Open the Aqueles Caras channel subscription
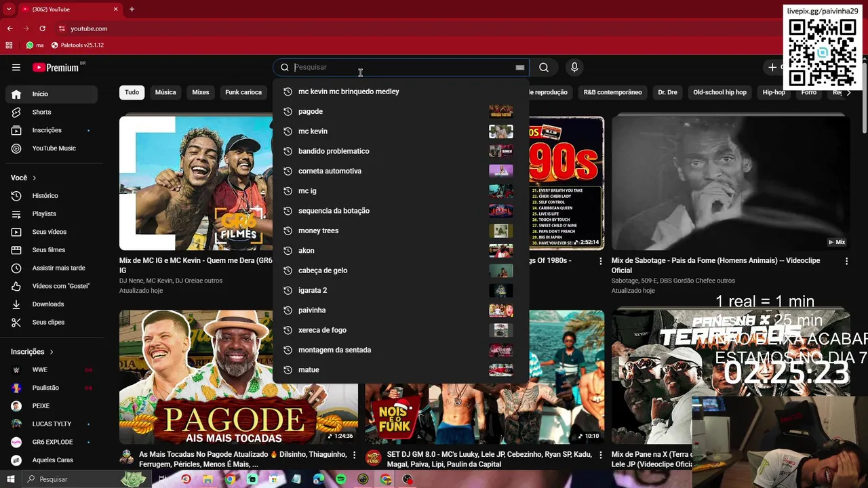 (x=52, y=460)
